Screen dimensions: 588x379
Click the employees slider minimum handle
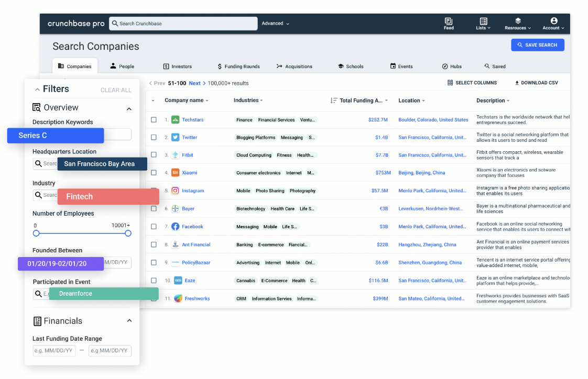[36, 233]
